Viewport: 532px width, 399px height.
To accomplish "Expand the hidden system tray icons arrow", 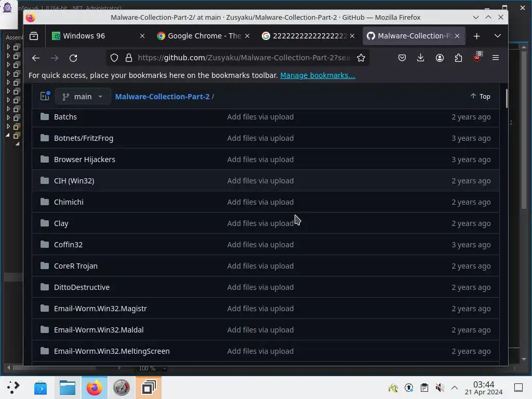I will click(455, 388).
